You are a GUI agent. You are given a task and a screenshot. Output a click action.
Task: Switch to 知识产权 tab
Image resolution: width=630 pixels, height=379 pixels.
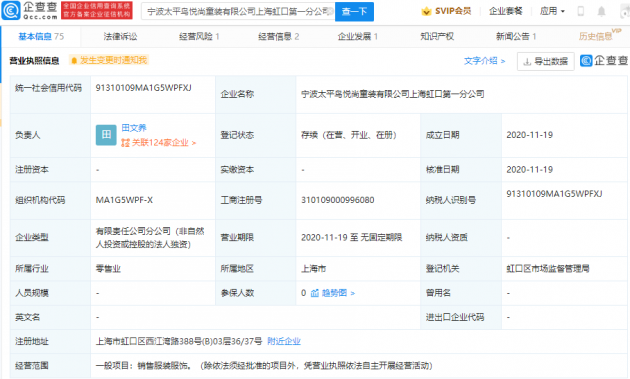tap(437, 37)
